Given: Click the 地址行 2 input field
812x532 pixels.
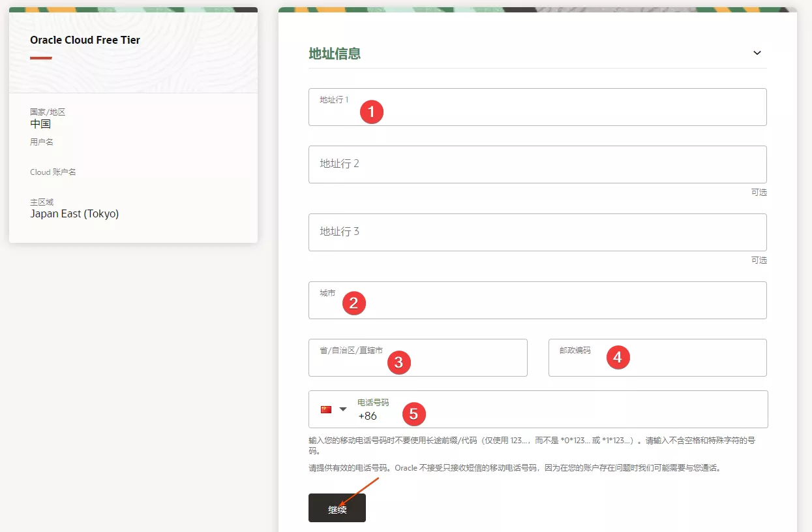Looking at the screenshot, I should (537, 164).
